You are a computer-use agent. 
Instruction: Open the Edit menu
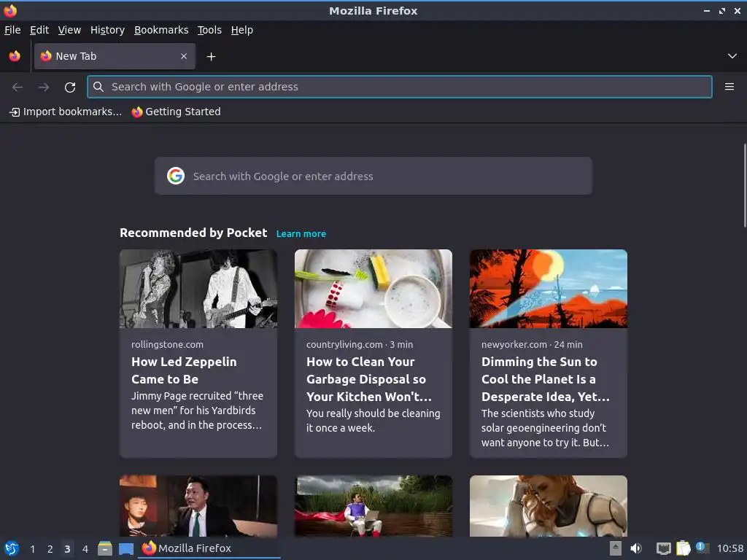(x=39, y=30)
